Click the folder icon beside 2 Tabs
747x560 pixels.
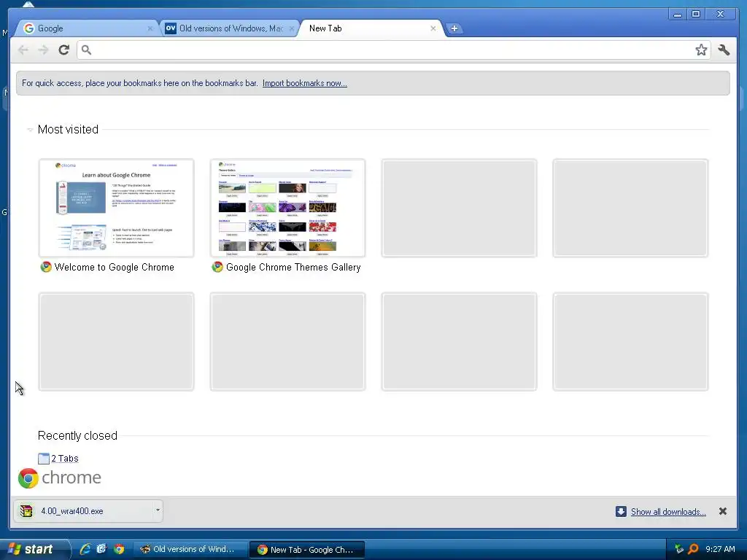[x=43, y=458]
